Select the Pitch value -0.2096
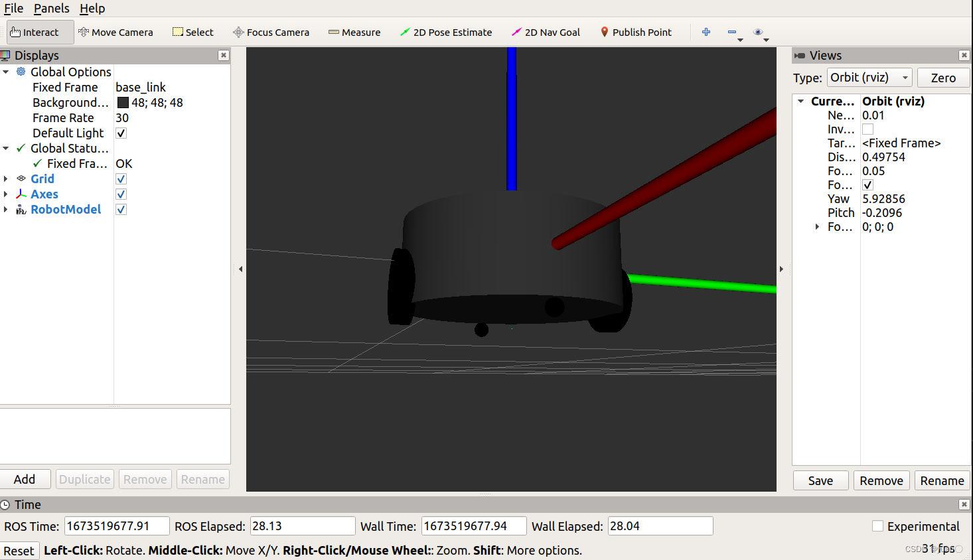Screen dimensions: 973x560 coord(882,213)
